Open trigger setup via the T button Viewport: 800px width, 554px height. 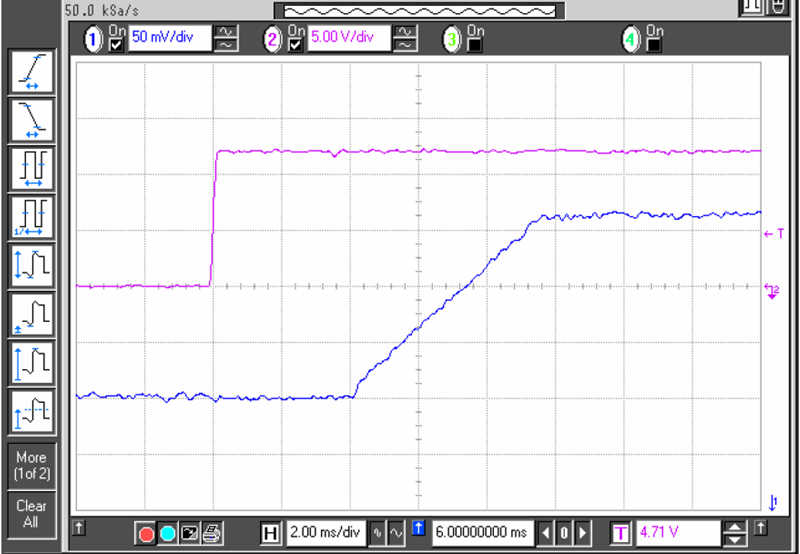[x=620, y=534]
